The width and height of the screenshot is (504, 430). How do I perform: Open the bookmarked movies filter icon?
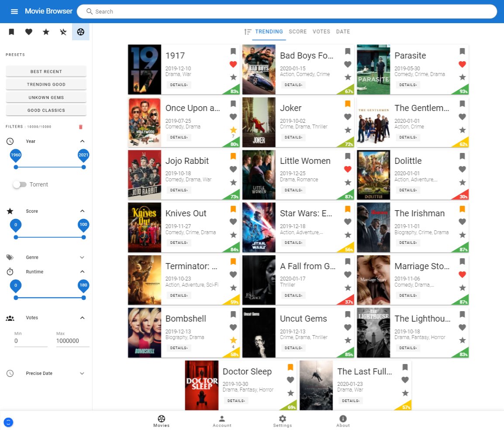(x=11, y=32)
